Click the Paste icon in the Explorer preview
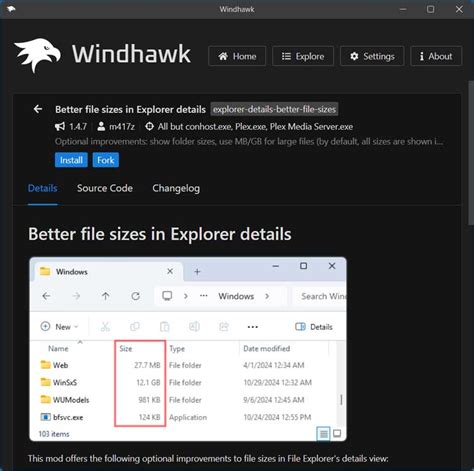The height and width of the screenshot is (471, 474). [164, 327]
